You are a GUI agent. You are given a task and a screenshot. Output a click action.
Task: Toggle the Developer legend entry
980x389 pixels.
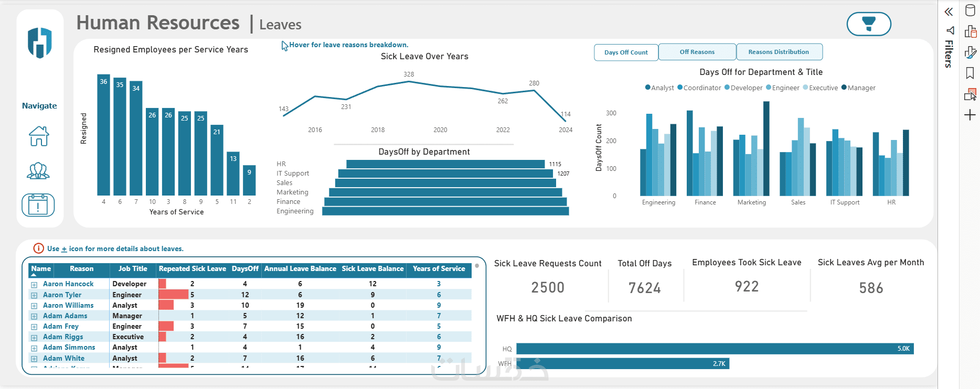(743, 88)
